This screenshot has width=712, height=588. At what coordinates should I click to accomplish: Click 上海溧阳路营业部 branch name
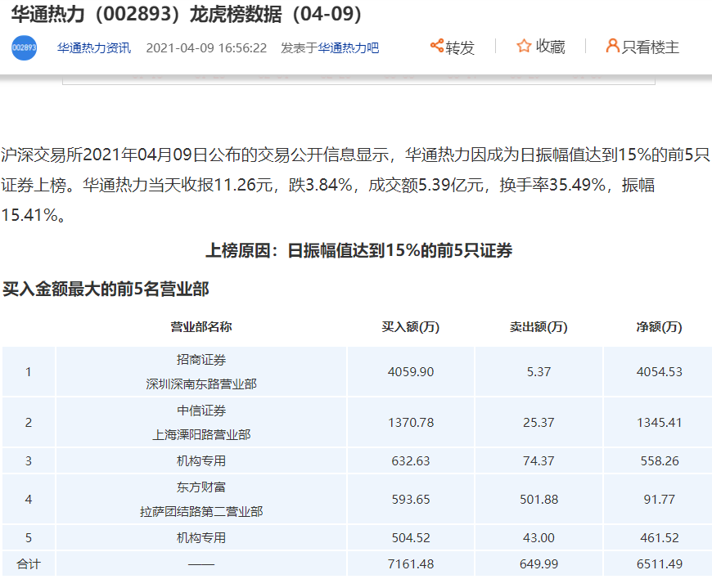[201, 435]
